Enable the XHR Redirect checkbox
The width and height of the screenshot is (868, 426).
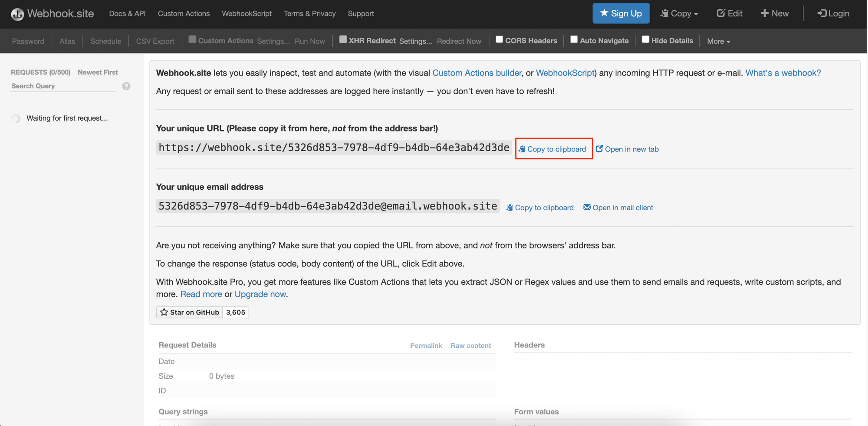pos(343,40)
